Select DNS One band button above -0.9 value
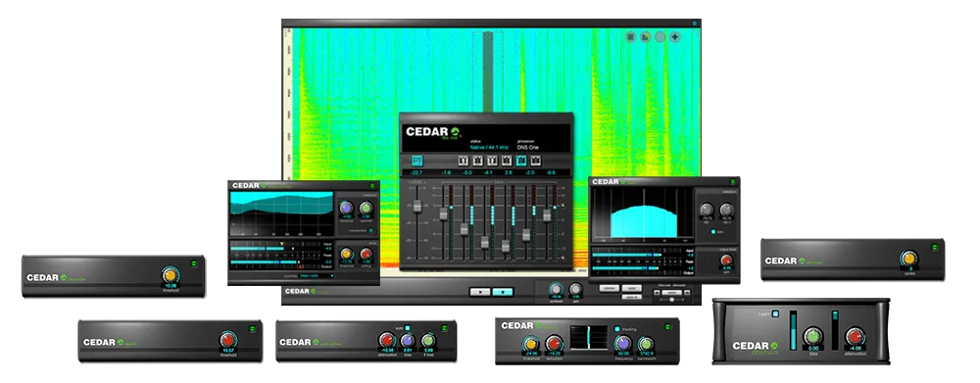 (x=536, y=161)
